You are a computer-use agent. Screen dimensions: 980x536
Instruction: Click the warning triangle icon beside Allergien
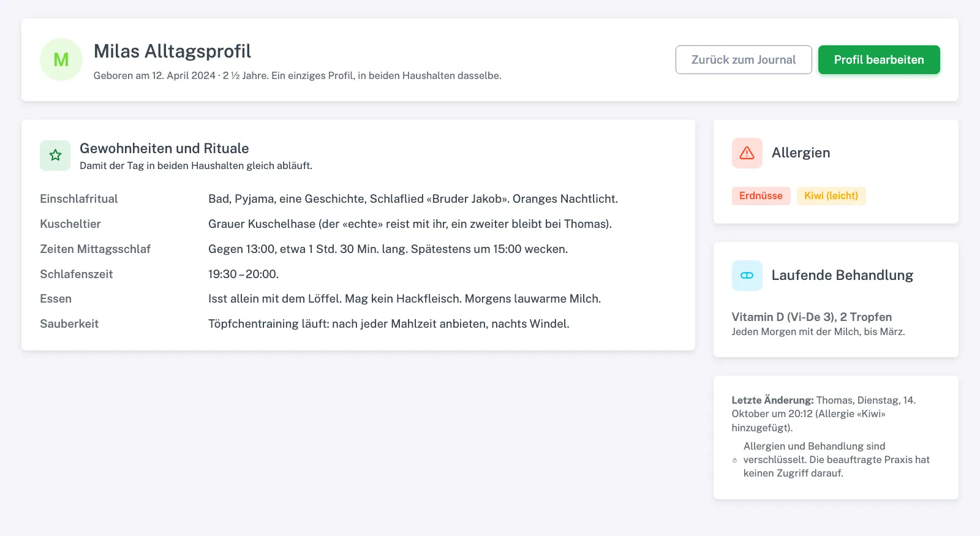pyautogui.click(x=747, y=153)
